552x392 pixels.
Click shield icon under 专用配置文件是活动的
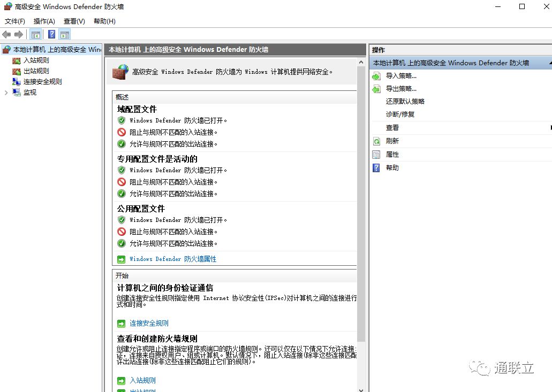pyautogui.click(x=122, y=170)
